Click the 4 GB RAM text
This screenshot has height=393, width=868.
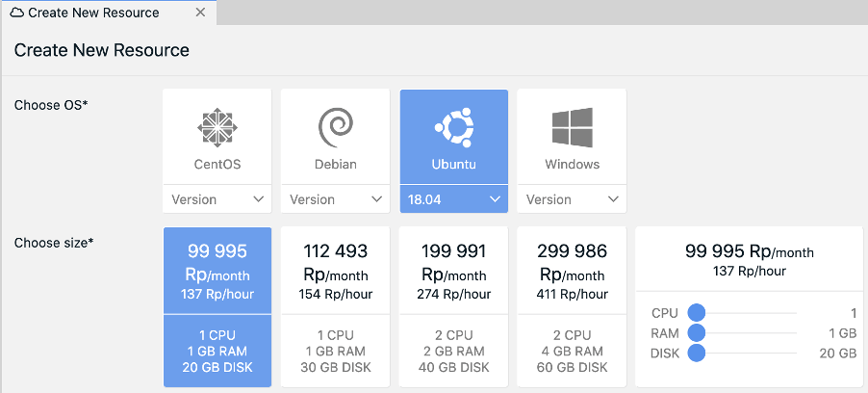572,351
